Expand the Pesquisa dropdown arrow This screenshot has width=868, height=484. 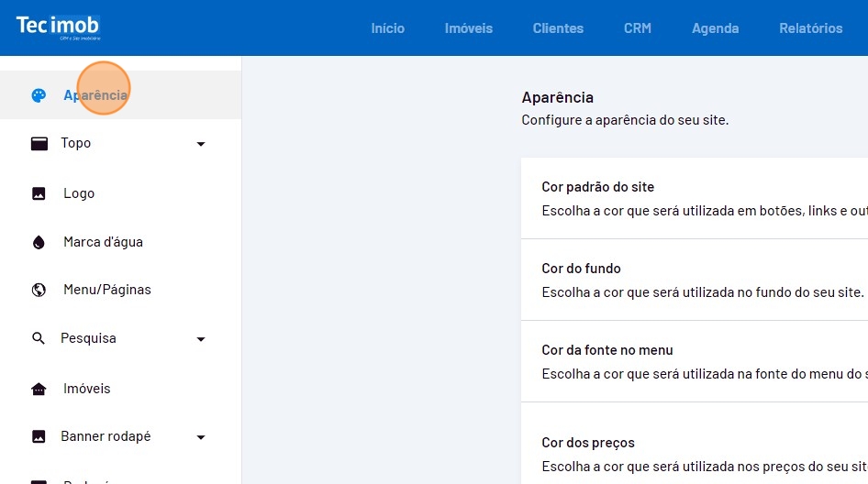tap(201, 339)
